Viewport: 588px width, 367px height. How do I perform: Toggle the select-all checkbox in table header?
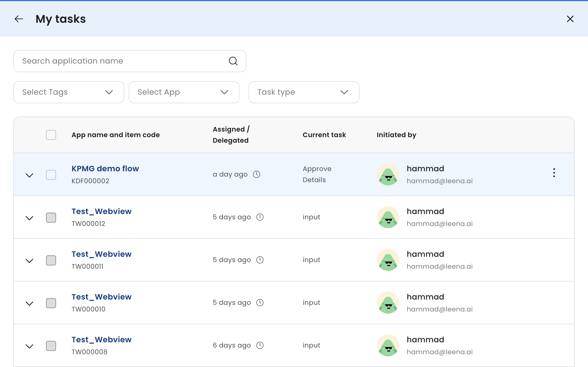coord(51,135)
